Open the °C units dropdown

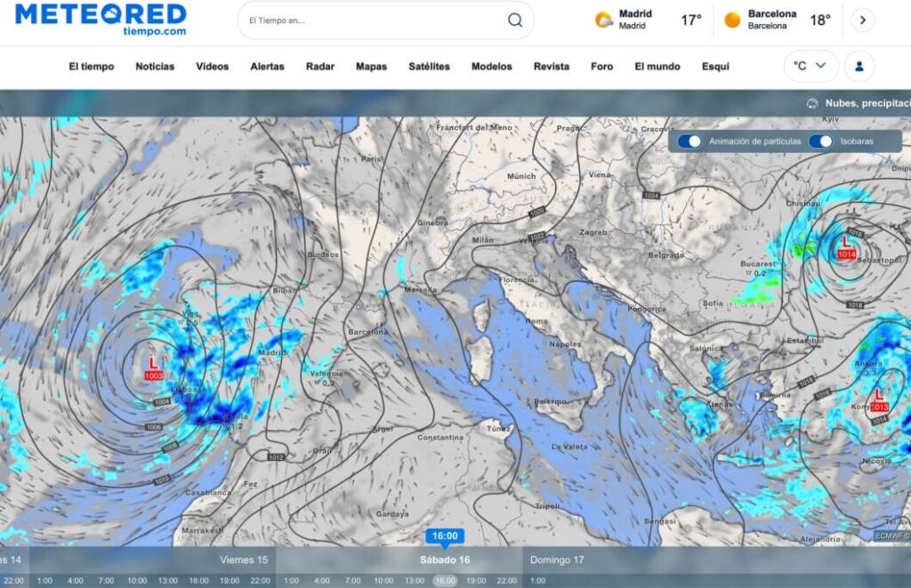tap(810, 66)
